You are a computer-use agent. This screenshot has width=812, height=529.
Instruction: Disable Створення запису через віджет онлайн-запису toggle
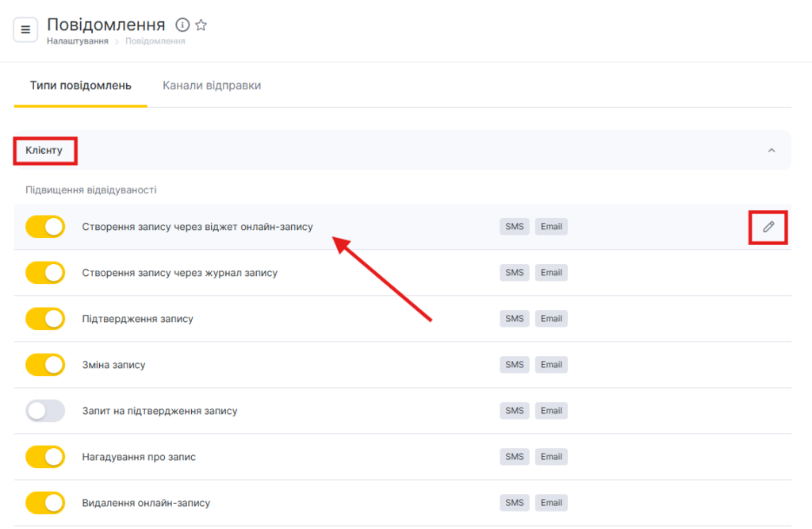click(x=45, y=227)
